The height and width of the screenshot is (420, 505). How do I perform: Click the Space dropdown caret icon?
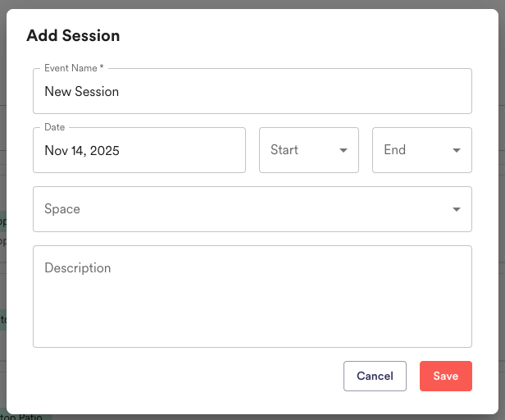457,209
